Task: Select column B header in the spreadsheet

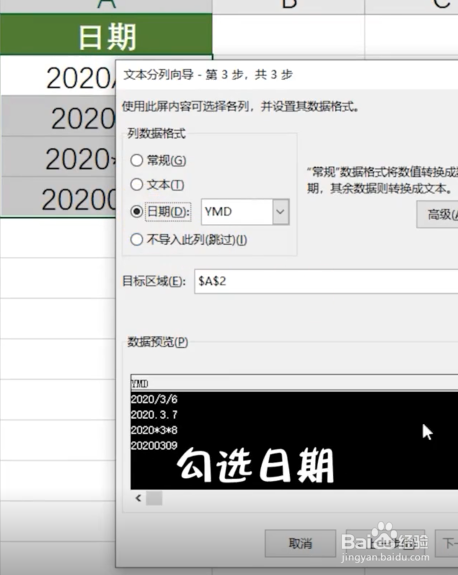Action: coord(289,6)
